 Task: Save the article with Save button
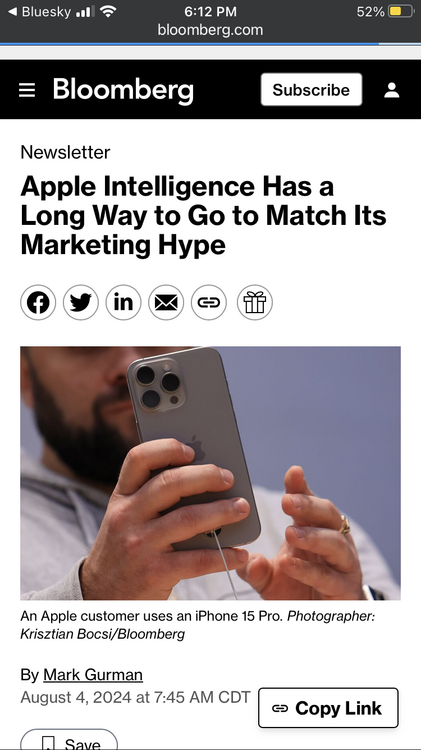(69, 740)
